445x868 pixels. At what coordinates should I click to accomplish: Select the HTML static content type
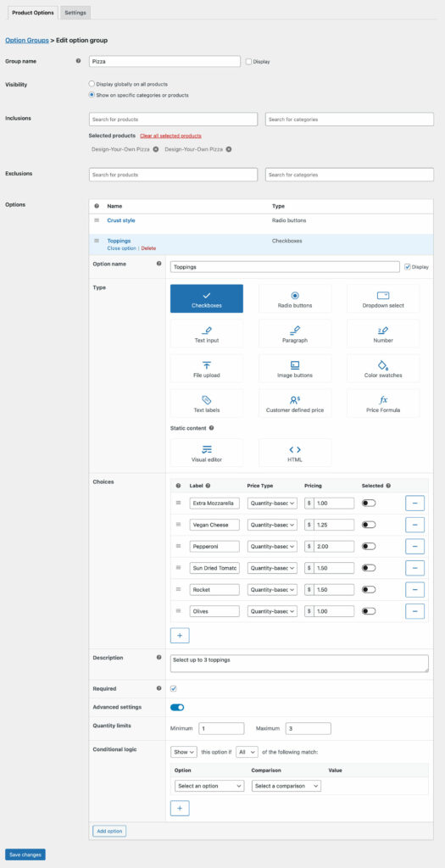coord(295,453)
